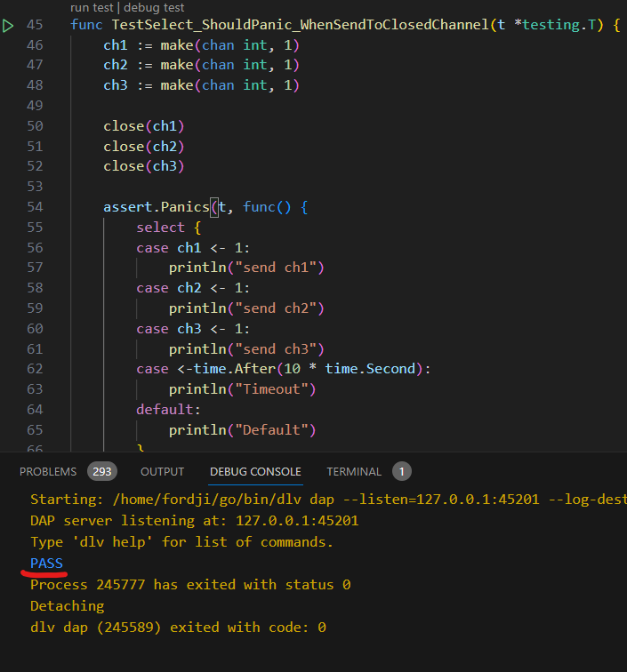Click the green run test gutter icon
The width and height of the screenshot is (627, 672).
tap(9, 26)
